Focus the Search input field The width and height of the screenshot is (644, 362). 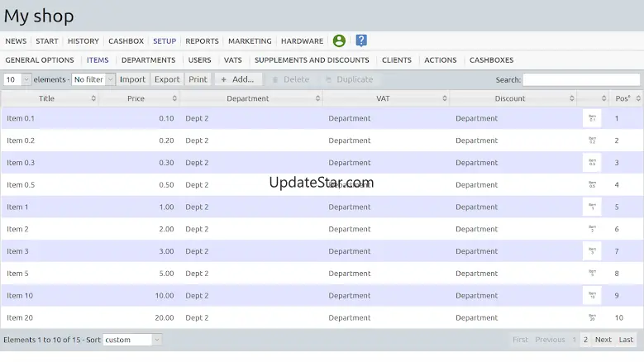581,79
